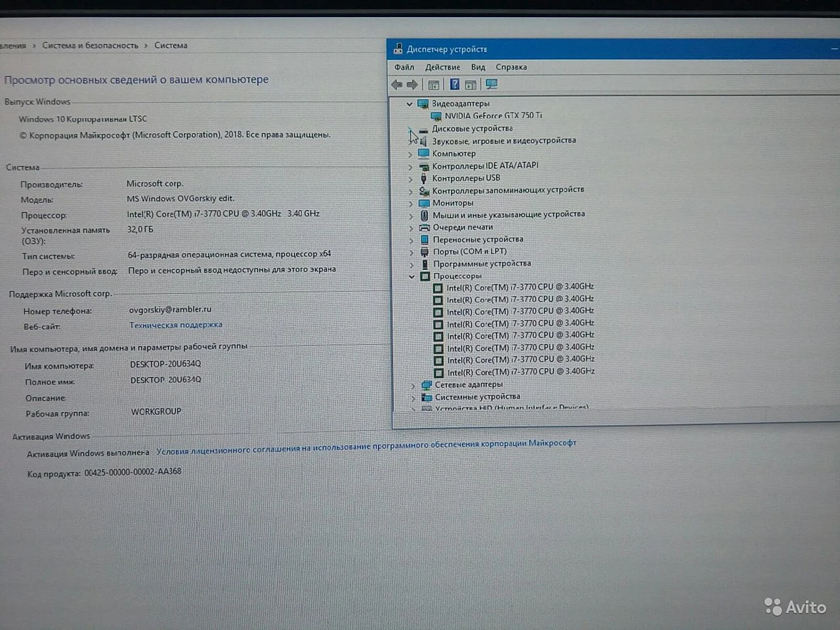The width and height of the screenshot is (840, 630).
Task: Expand the Мониторы tree node
Action: pyautogui.click(x=411, y=204)
